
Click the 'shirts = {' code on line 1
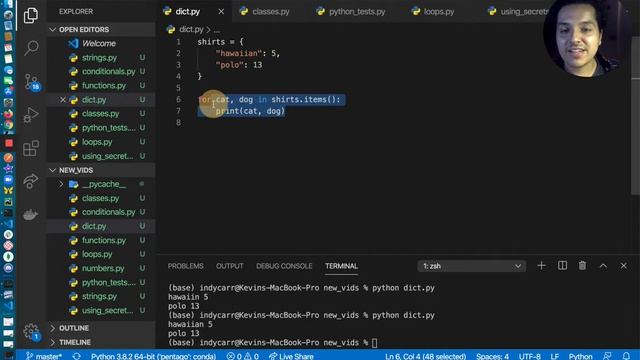pyautogui.click(x=220, y=42)
